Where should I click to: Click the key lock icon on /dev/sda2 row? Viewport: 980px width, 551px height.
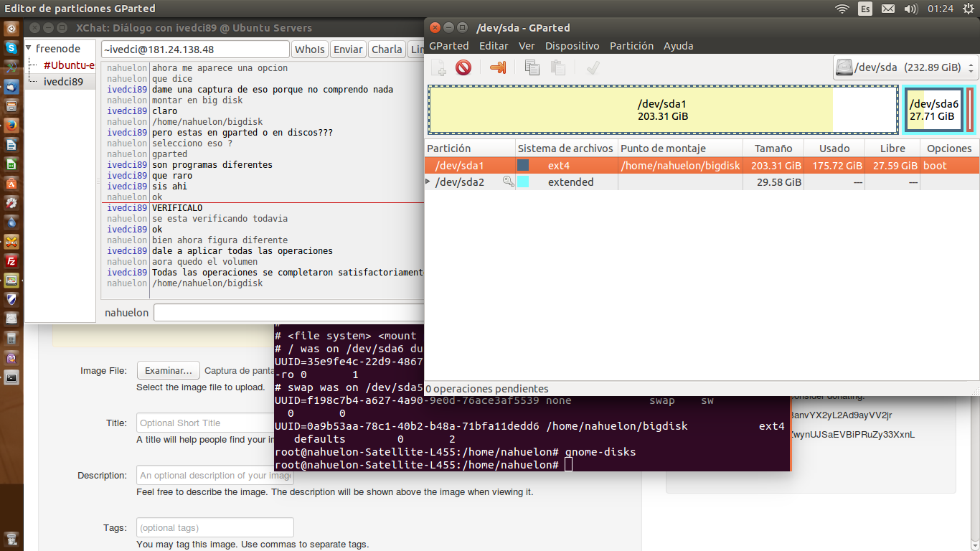coord(508,182)
